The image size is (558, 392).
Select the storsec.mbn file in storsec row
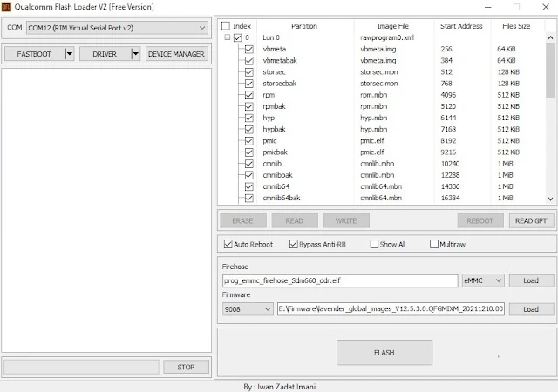(379, 71)
